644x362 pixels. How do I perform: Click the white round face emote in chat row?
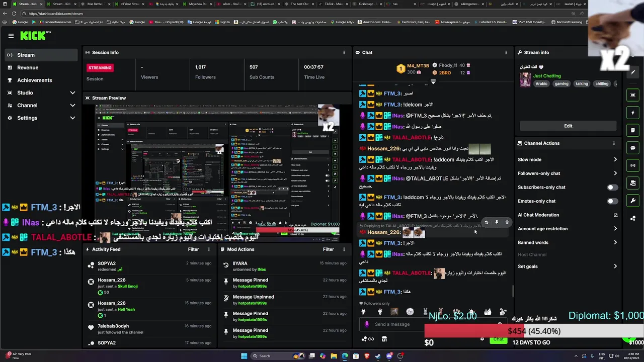pos(410,312)
